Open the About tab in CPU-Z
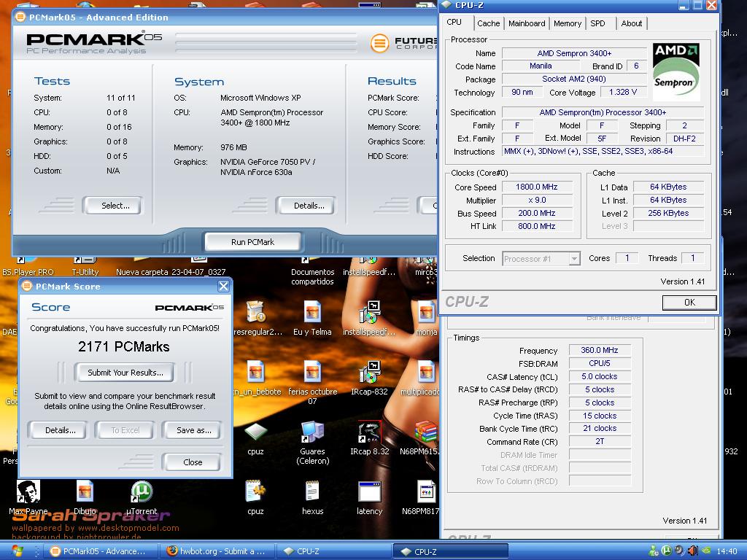 (631, 23)
